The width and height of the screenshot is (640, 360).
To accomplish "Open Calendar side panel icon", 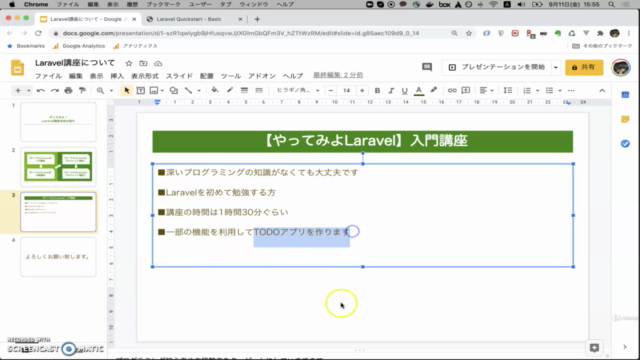I will click(x=625, y=95).
